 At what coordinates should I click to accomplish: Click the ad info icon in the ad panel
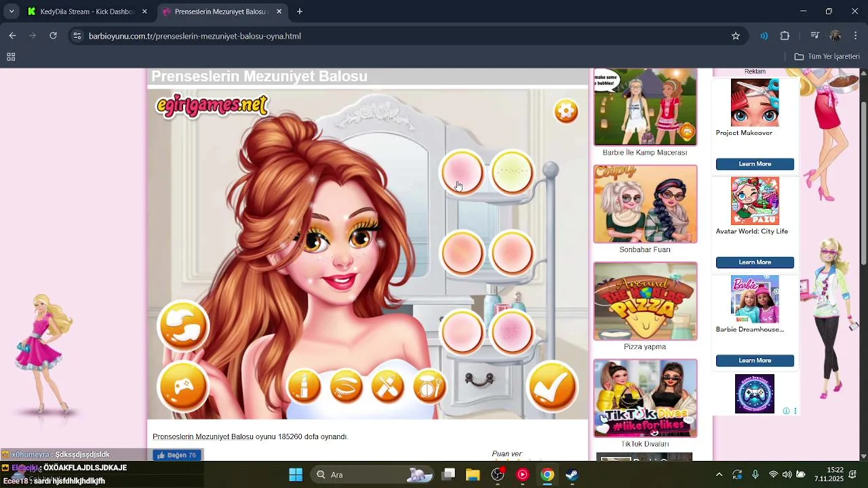coord(787,411)
